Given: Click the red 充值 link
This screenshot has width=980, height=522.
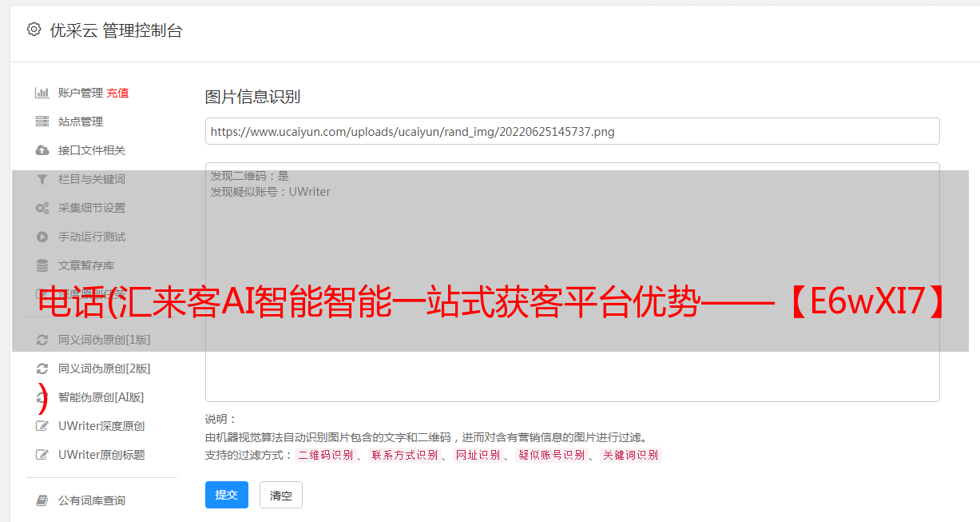Looking at the screenshot, I should (117, 93).
